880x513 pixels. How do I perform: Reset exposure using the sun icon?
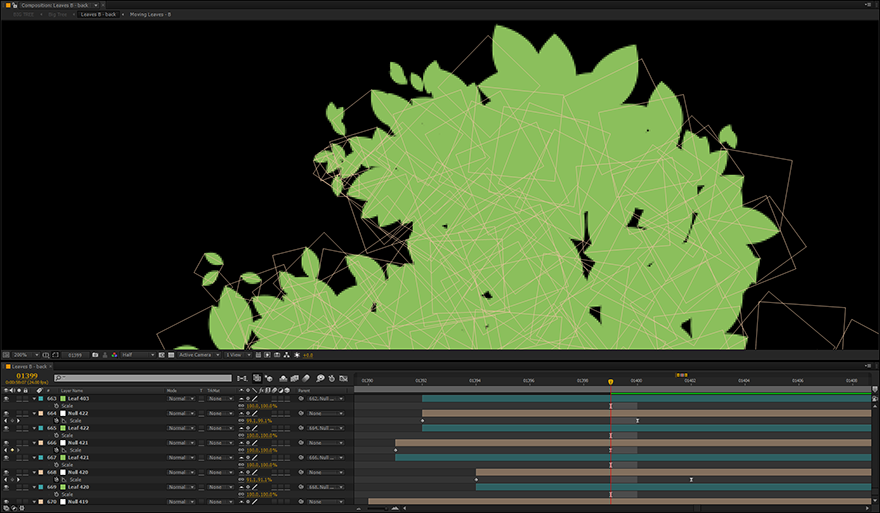pyautogui.click(x=297, y=355)
